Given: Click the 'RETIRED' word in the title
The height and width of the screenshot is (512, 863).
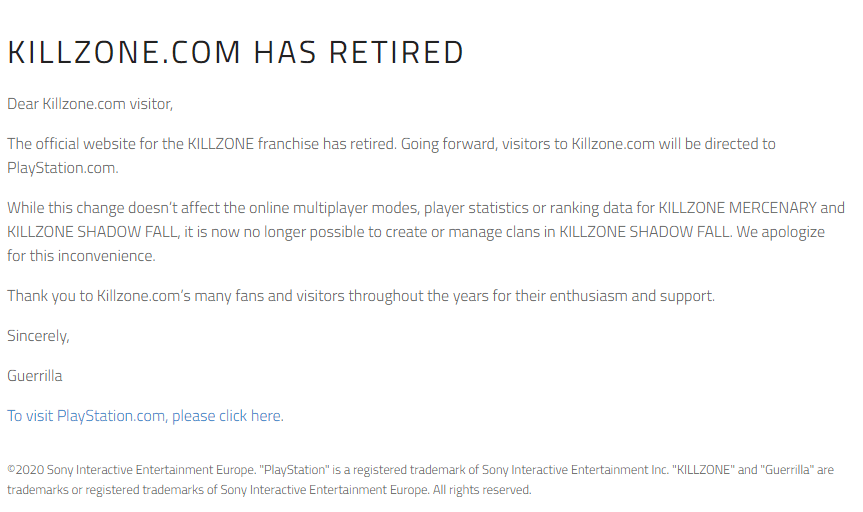Looking at the screenshot, I should pyautogui.click(x=396, y=53).
